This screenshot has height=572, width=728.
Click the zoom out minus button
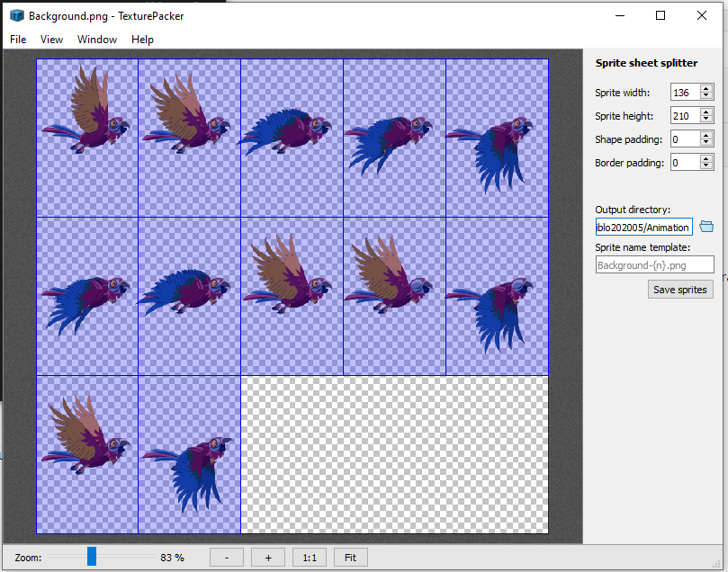click(227, 557)
